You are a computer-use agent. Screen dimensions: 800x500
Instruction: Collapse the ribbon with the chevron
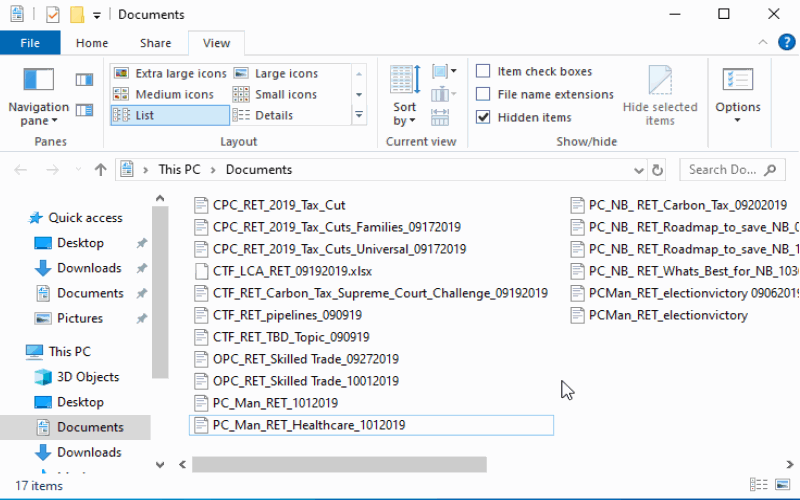pos(763,42)
